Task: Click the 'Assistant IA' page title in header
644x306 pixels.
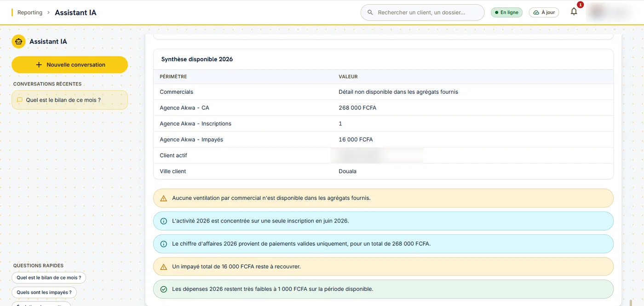Action: pos(75,12)
